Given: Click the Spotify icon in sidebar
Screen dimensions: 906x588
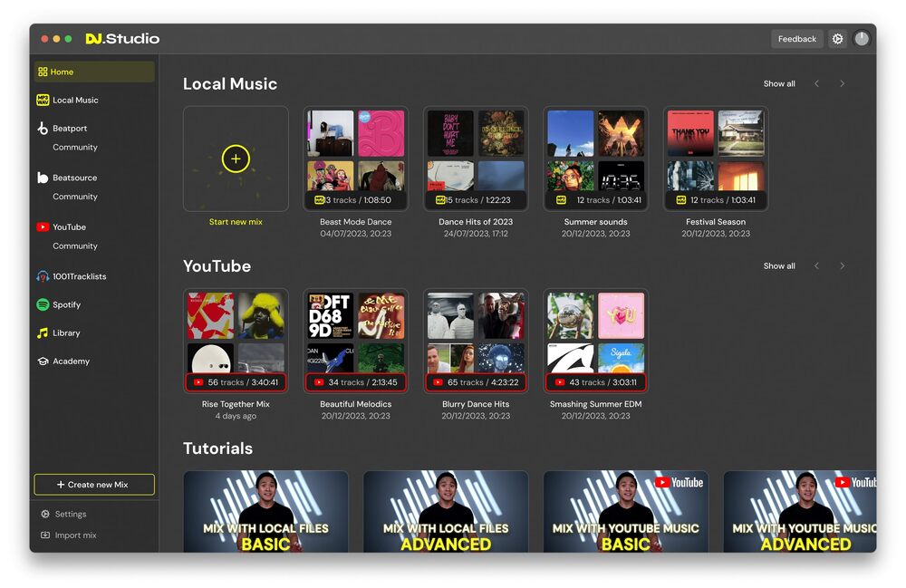Looking at the screenshot, I should coord(43,305).
